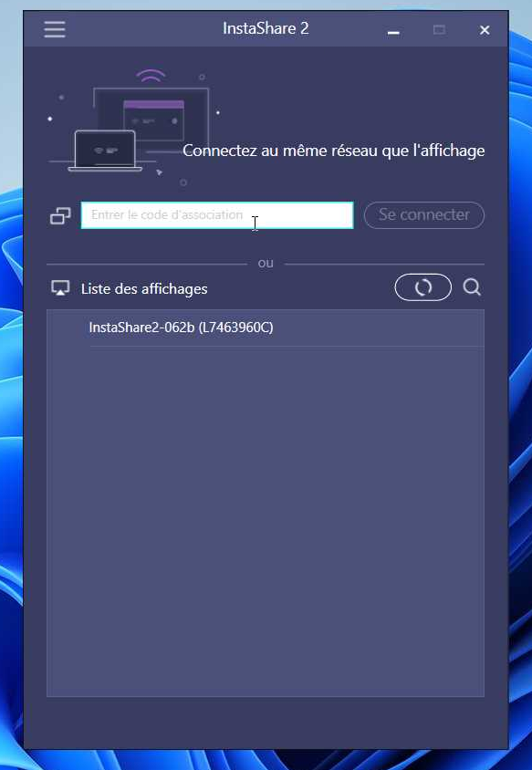
Task: Click the display list cast icon
Action: point(60,288)
